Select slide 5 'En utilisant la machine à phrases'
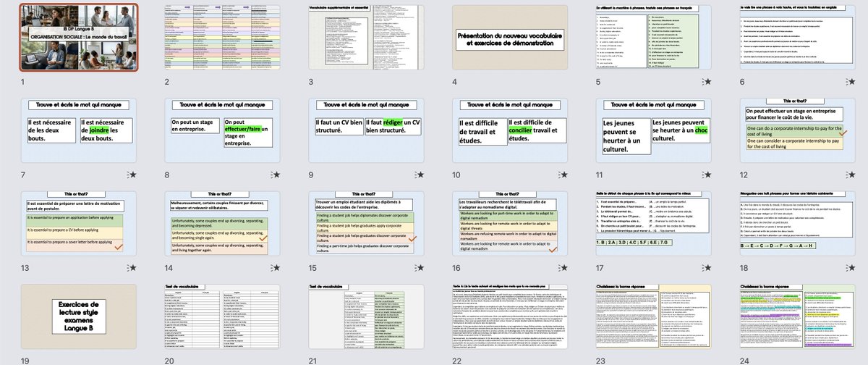Viewport: 868px width, 365px height. tap(655, 38)
